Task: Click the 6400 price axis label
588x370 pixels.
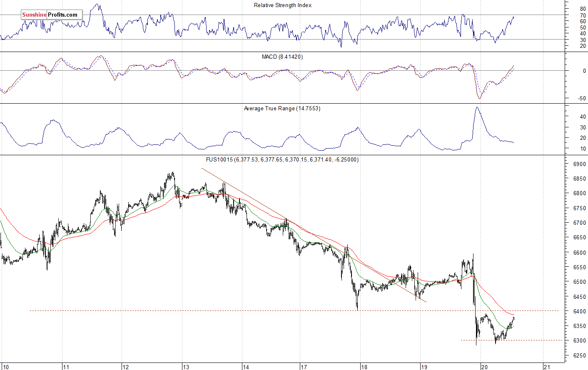Action: (579, 311)
